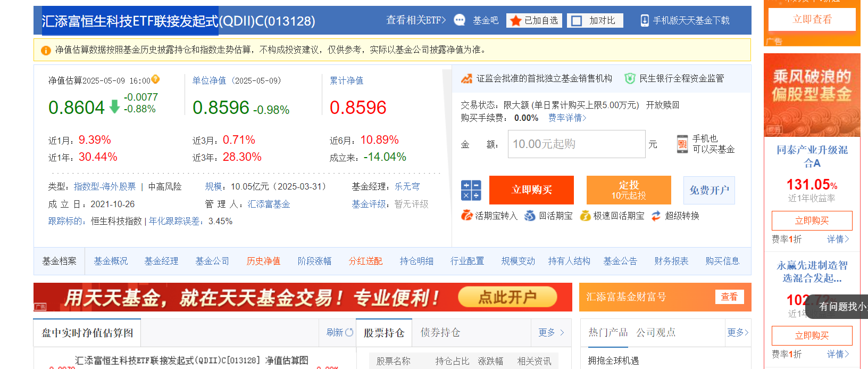Click 手机版天天基金下载 link
Image resolution: width=868 pixels, height=369 pixels.
pos(691,20)
